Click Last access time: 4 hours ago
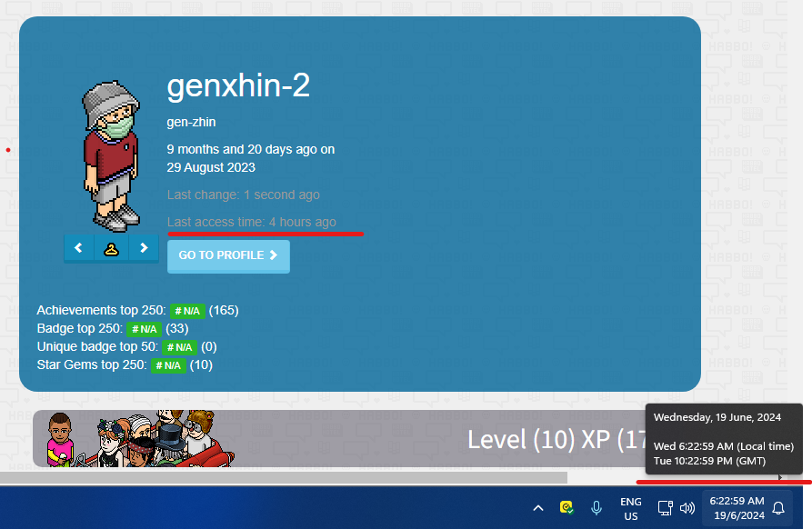Screen dimensions: 812x529 point(252,222)
